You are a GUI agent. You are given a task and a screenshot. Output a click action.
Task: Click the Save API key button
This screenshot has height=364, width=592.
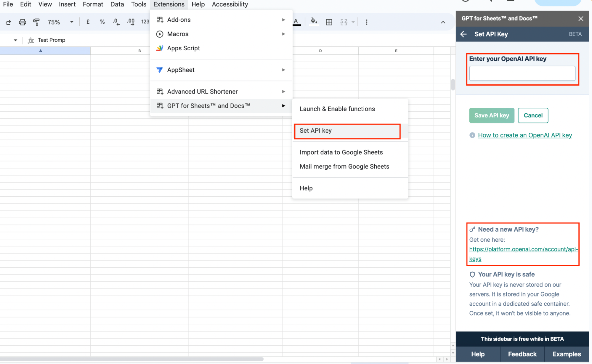coord(492,116)
